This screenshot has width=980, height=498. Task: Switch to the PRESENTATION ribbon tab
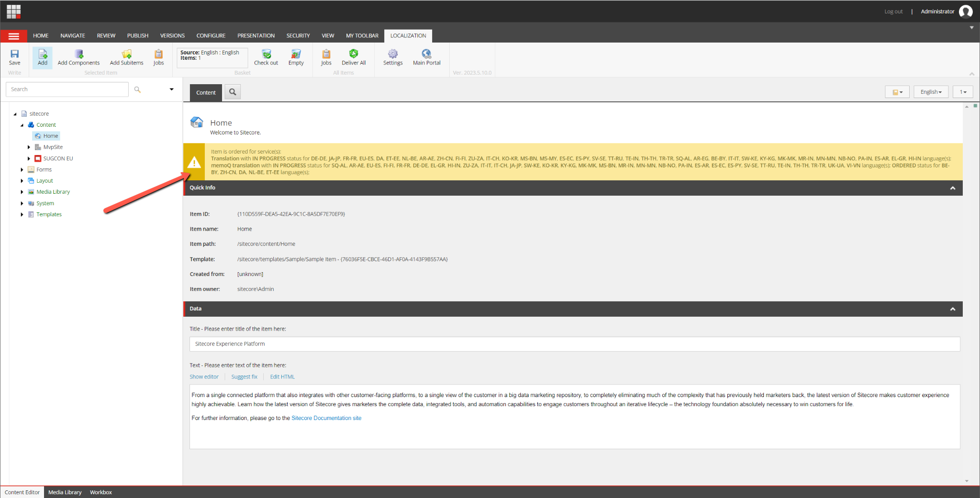[256, 36]
